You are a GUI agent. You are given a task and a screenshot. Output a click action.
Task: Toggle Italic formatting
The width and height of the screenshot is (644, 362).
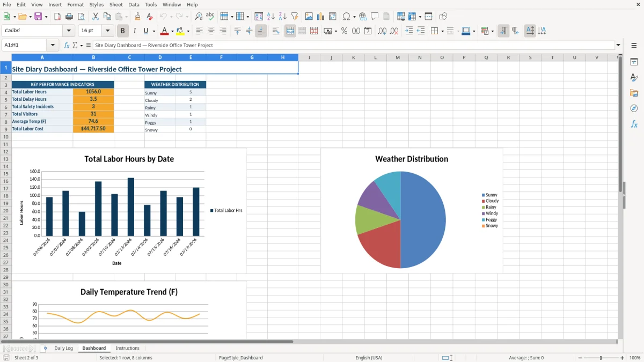click(x=135, y=31)
